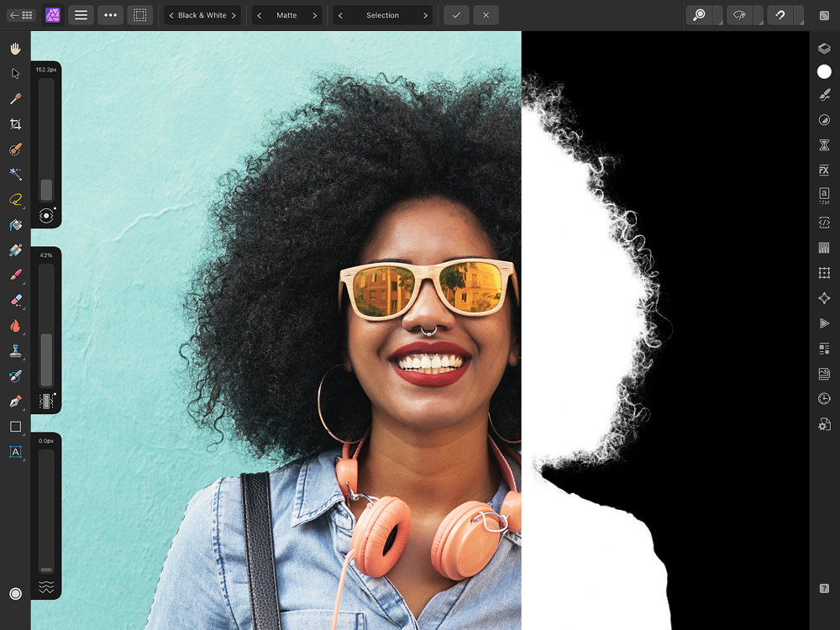Cycle Selection output with right chevron
This screenshot has width=840, height=630.
click(425, 15)
